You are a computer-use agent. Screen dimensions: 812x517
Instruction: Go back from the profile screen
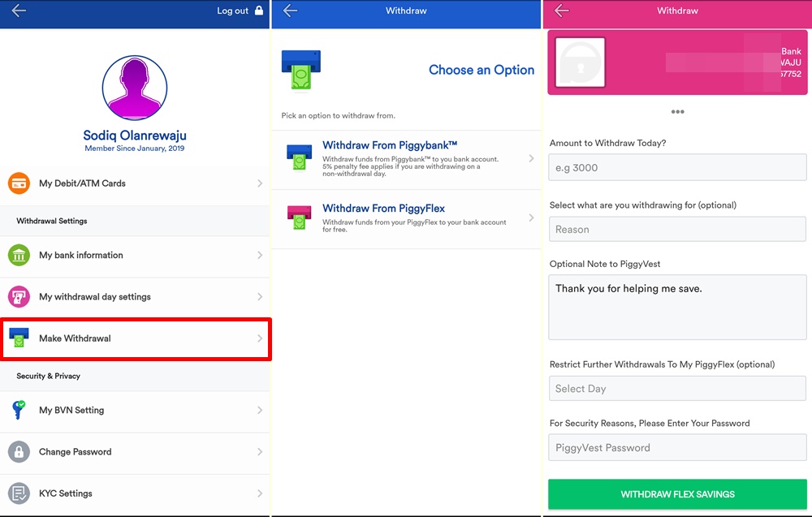19,11
